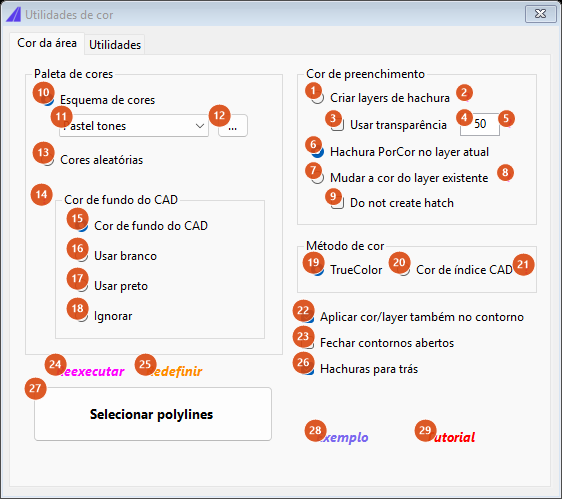Click the transparency value field showing 50
562x499 pixels.
tap(480, 124)
